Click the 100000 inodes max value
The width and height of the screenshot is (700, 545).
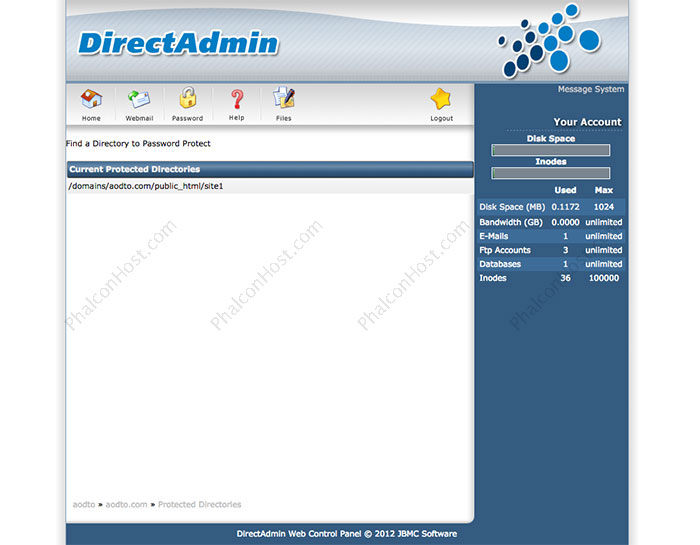[604, 278]
